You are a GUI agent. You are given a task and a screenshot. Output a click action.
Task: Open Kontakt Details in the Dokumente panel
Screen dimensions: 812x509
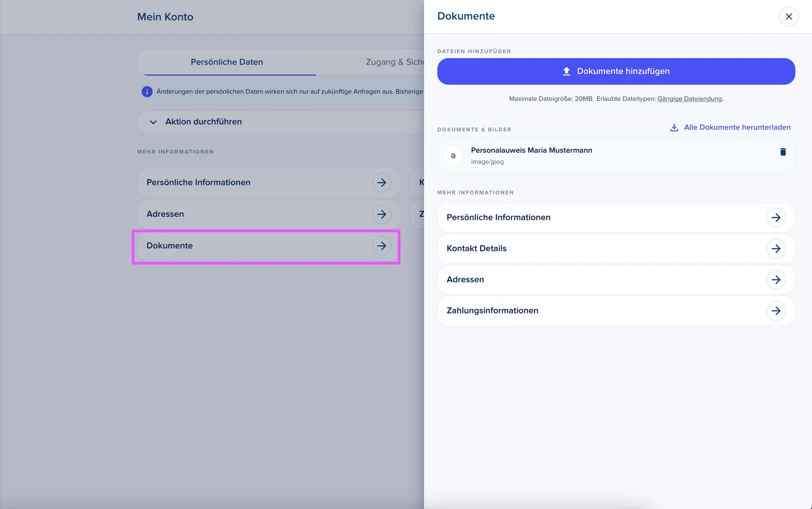coord(616,248)
